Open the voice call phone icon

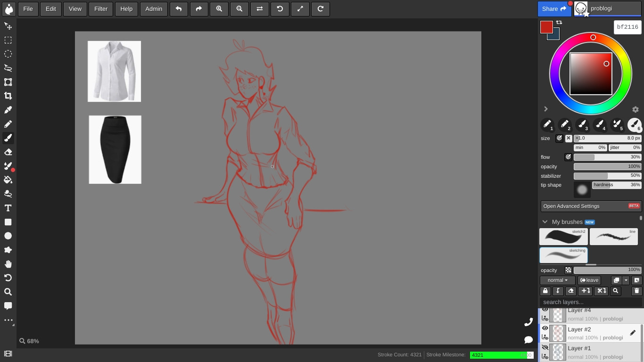(x=528, y=322)
